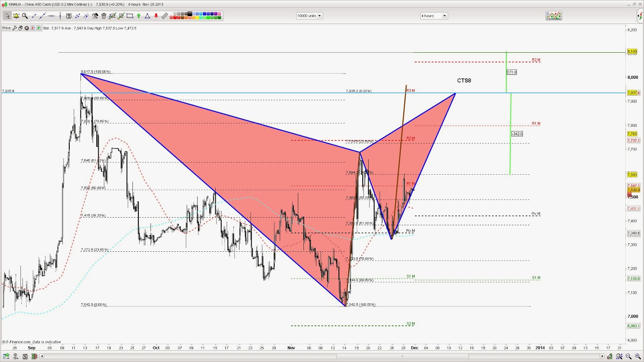This screenshot has height=362, width=644.
Task: Place a red down arrow marker
Action: (156, 16)
